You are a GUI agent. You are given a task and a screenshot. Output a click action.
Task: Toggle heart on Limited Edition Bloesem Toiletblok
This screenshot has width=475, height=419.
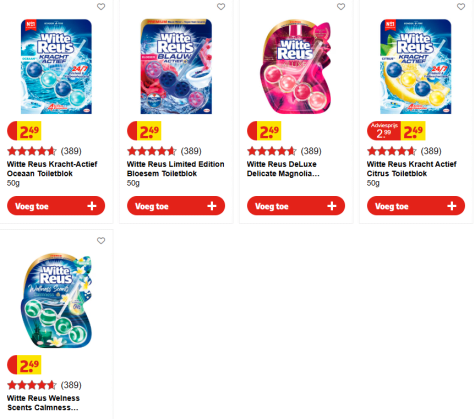click(221, 7)
